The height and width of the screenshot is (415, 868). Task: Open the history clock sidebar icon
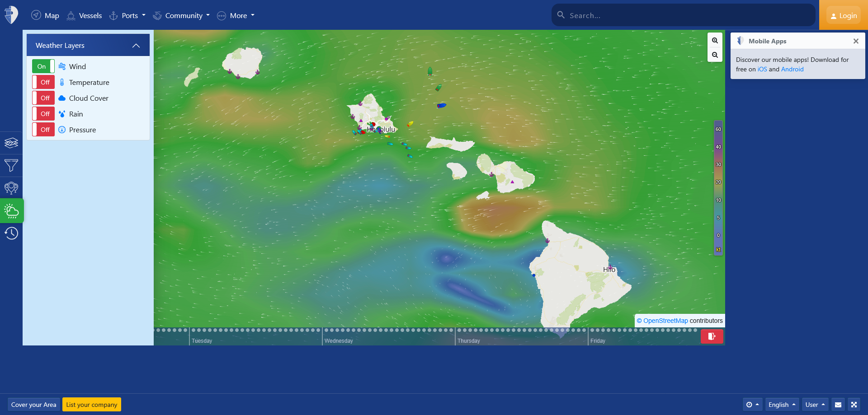pos(11,233)
